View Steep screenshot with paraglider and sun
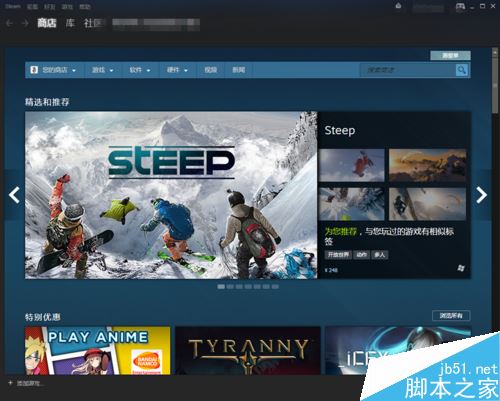500x401 pixels. 428,204
